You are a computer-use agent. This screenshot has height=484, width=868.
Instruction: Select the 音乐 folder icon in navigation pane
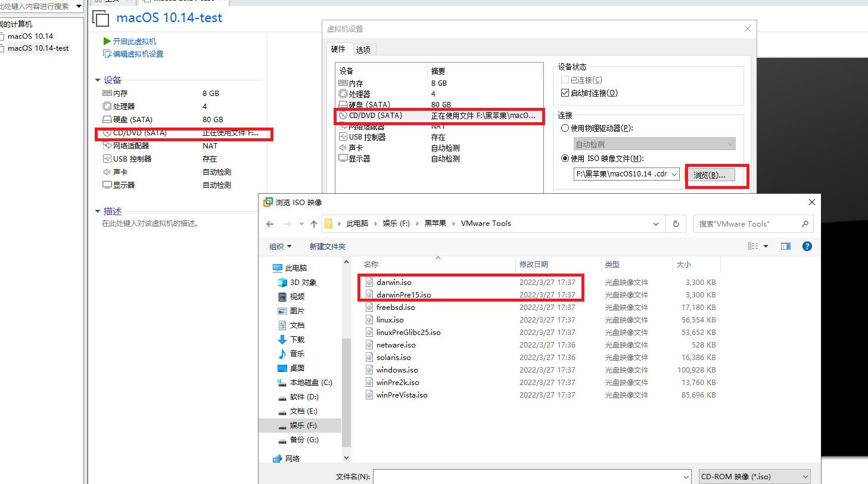click(282, 353)
